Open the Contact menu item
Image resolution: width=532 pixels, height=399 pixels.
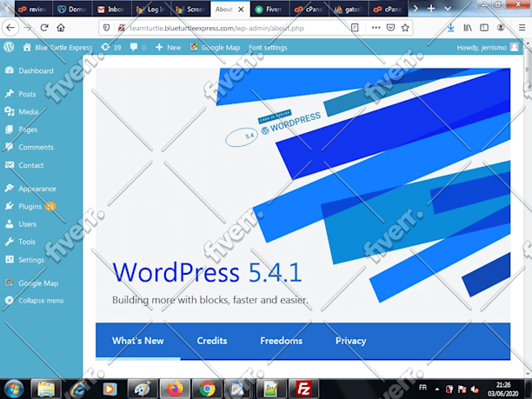tap(31, 165)
